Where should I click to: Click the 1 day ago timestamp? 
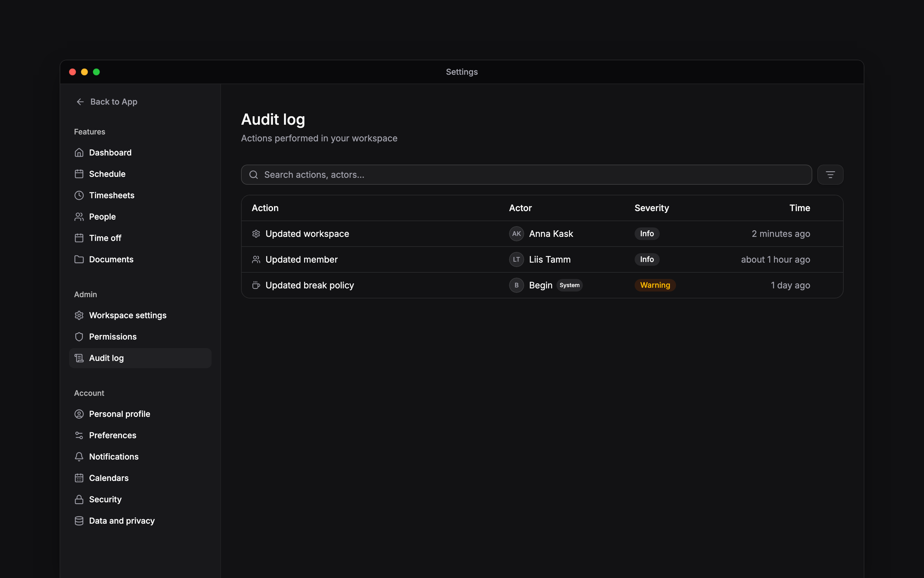pos(790,285)
